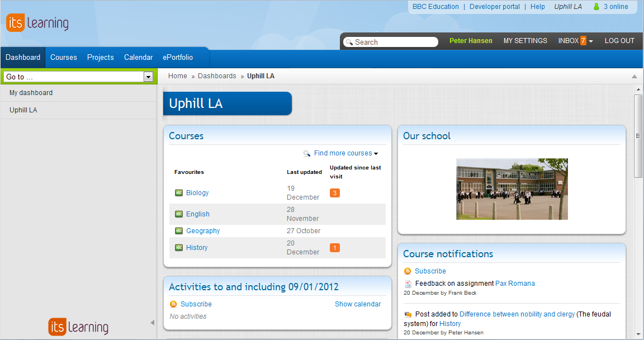Open the English course
The image size is (644, 340).
[197, 214]
